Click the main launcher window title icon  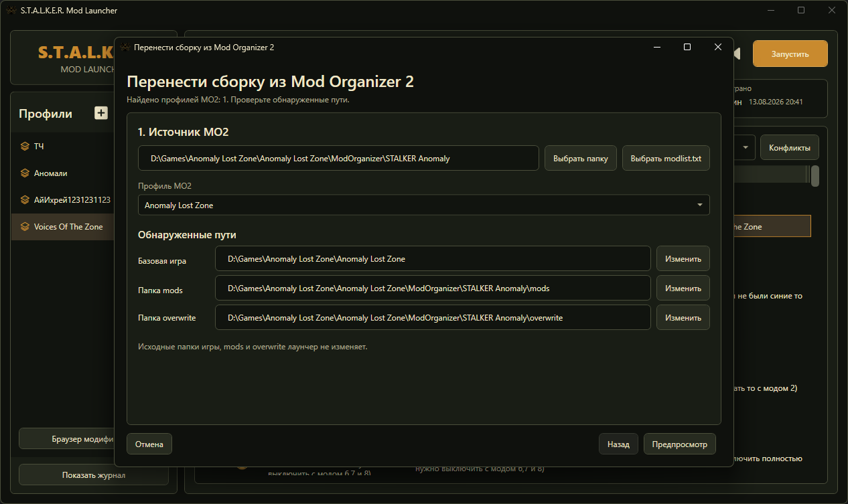tap(11, 11)
